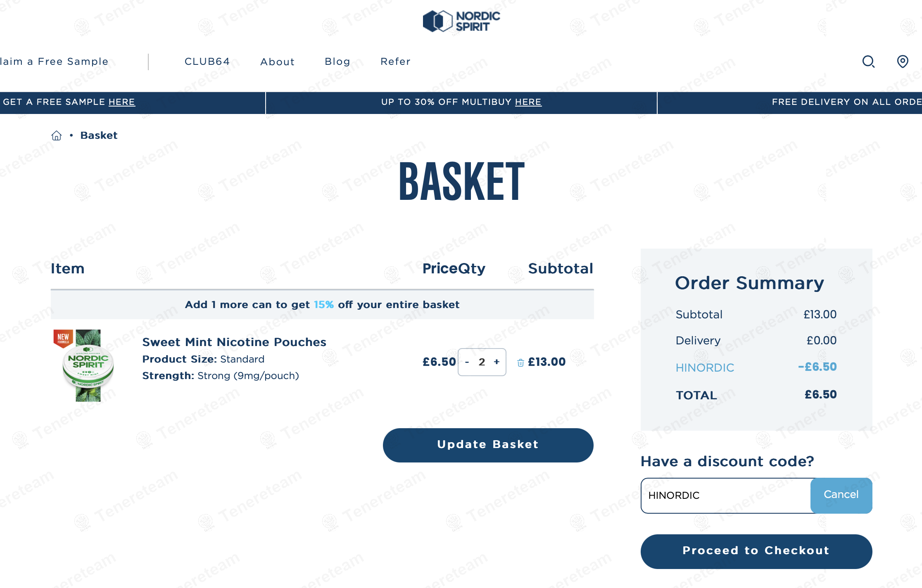Go to home via breadcrumb house icon
This screenshot has height=588, width=922.
tap(57, 135)
